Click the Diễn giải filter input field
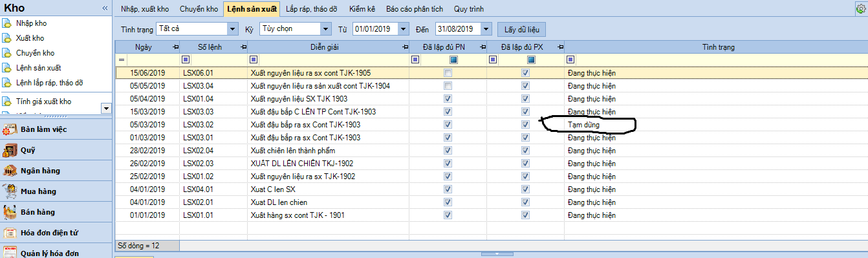This screenshot has width=868, height=258. tap(333, 59)
